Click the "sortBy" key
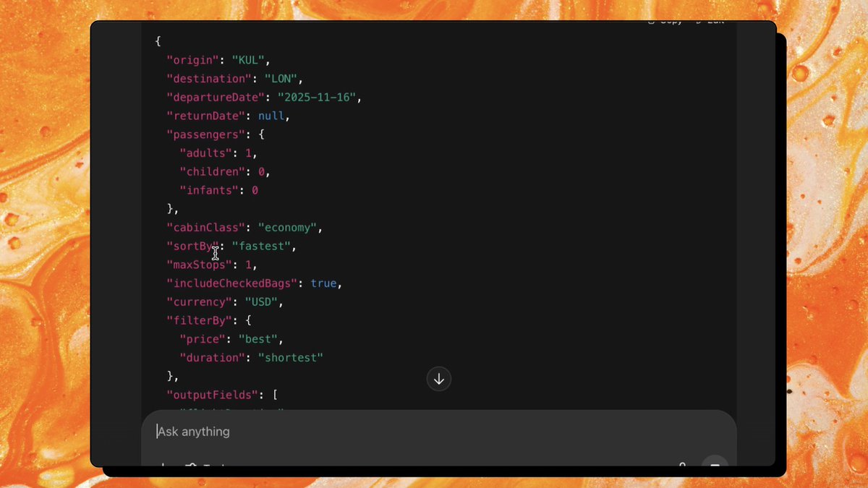The height and width of the screenshot is (488, 868). [193, 247]
